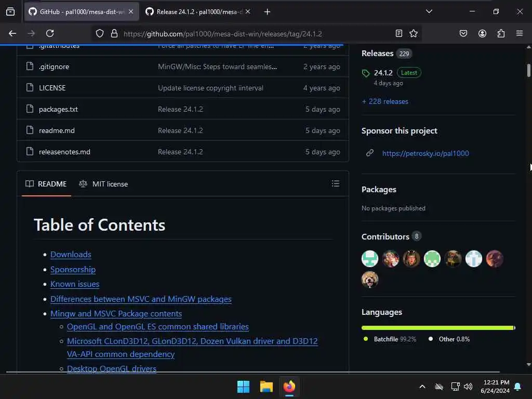Open the taskbar clock and date
The image size is (532, 399).
tap(495, 387)
